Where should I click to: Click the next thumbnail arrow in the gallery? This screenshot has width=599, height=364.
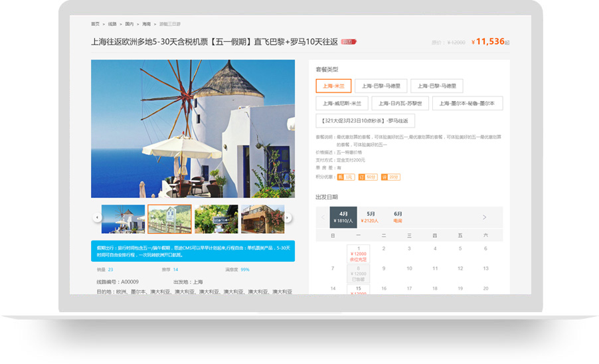[x=288, y=217]
